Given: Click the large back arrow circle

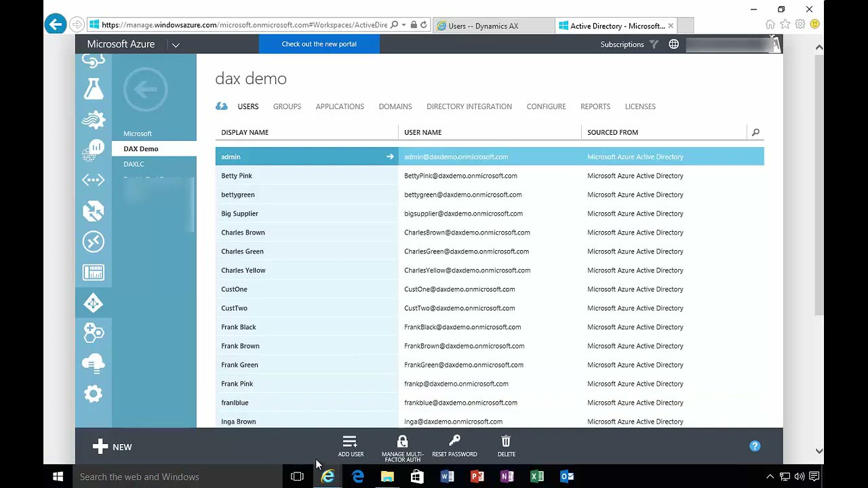Looking at the screenshot, I should (x=145, y=89).
